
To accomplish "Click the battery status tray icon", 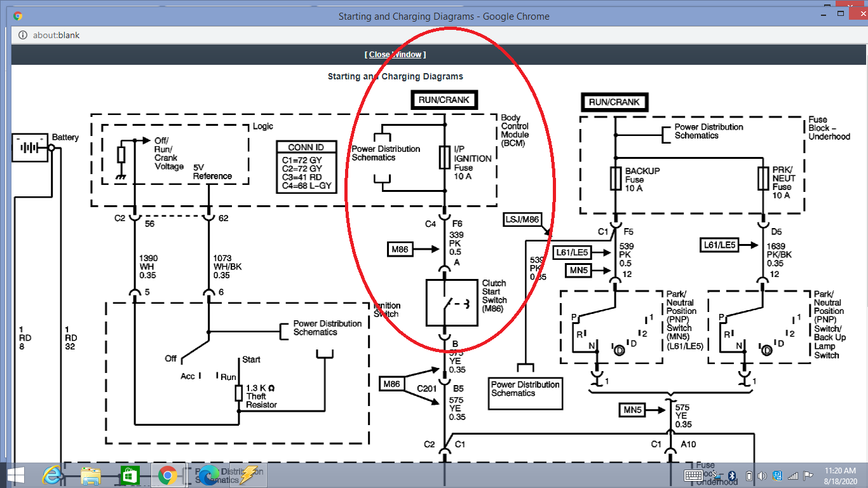I will [749, 475].
